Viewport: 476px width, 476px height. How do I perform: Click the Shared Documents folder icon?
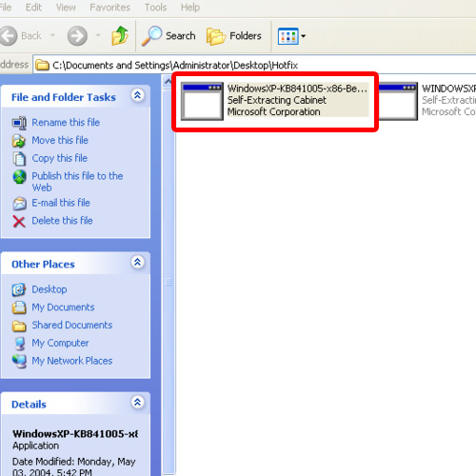[x=19, y=326]
